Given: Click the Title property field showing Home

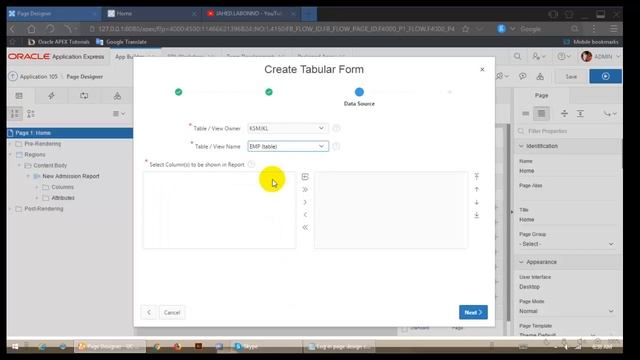Looking at the screenshot, I should 567,220.
